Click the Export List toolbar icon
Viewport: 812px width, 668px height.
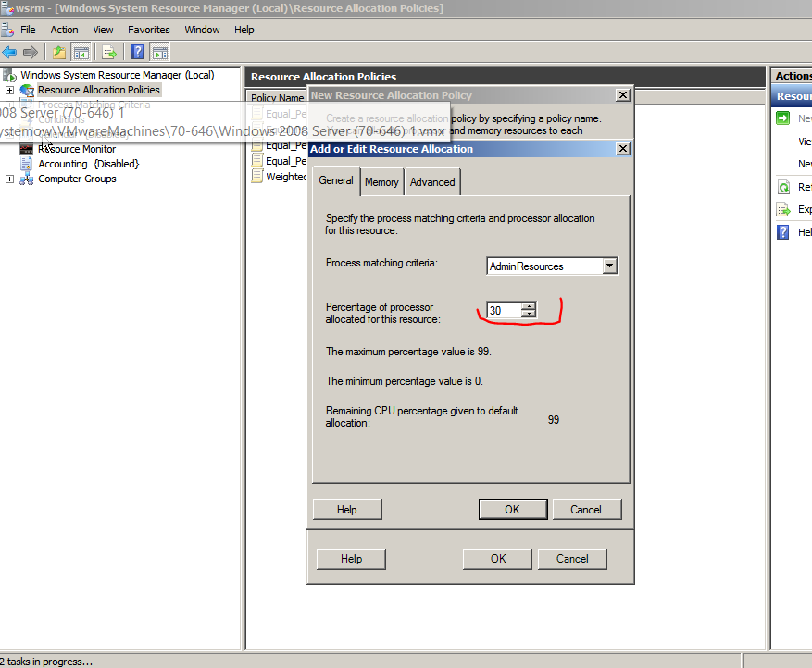109,52
